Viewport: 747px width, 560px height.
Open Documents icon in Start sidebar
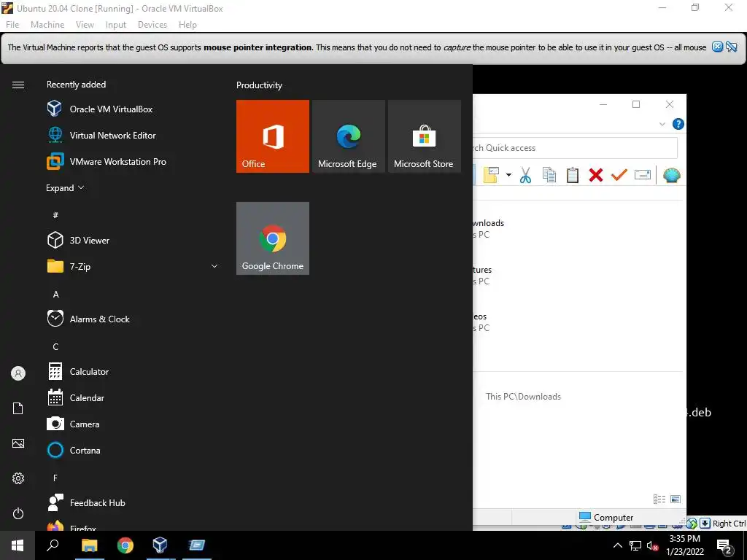[18, 408]
